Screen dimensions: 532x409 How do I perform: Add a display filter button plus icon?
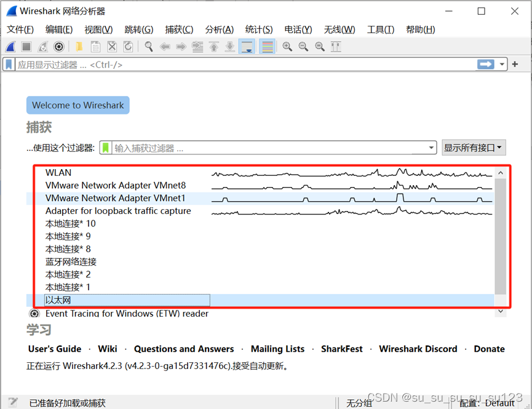(515, 64)
